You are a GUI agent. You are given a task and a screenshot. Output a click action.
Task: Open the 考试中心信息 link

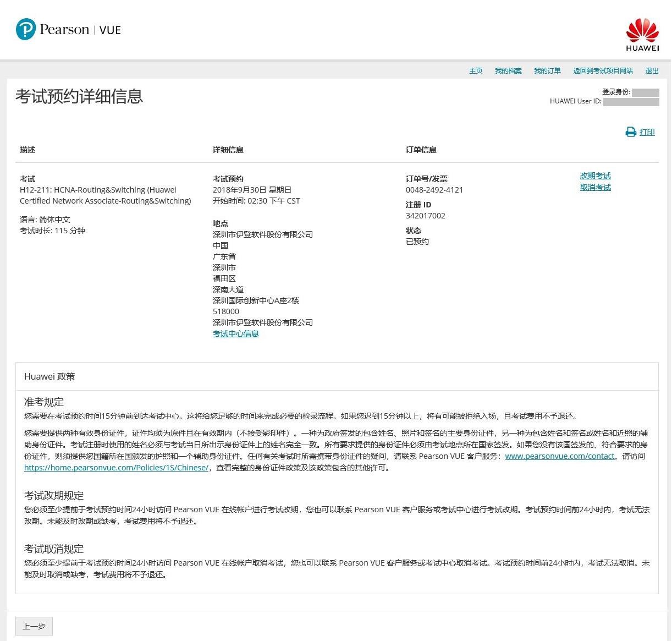(235, 334)
